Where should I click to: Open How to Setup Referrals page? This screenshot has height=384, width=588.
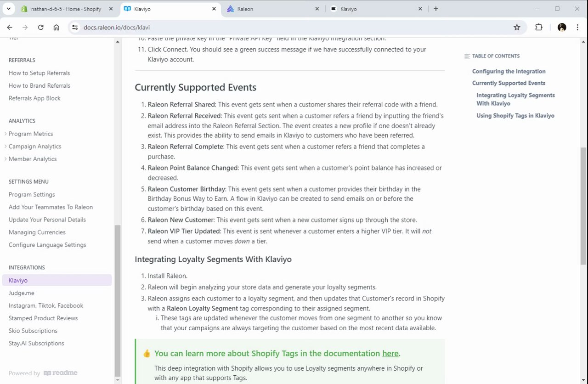coord(39,73)
